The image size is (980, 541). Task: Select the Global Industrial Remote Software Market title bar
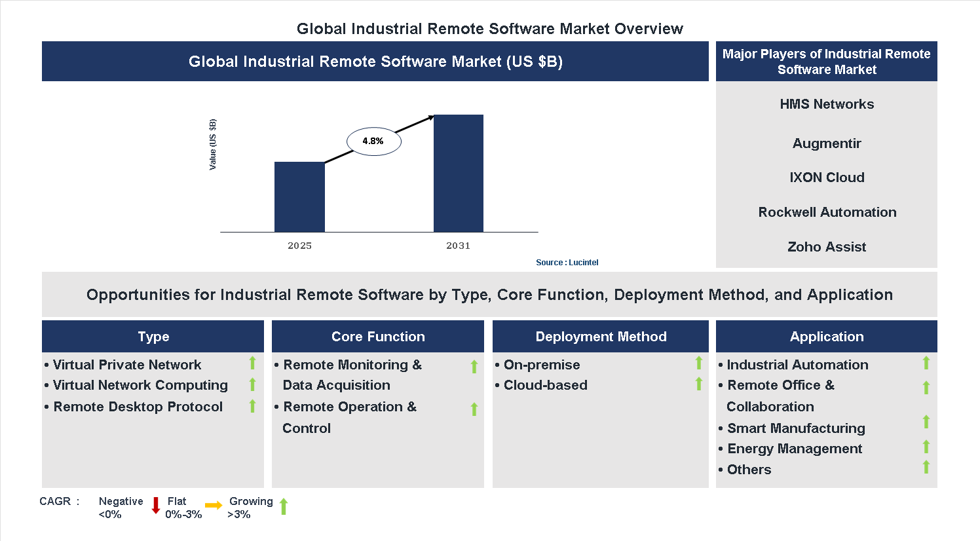point(375,61)
